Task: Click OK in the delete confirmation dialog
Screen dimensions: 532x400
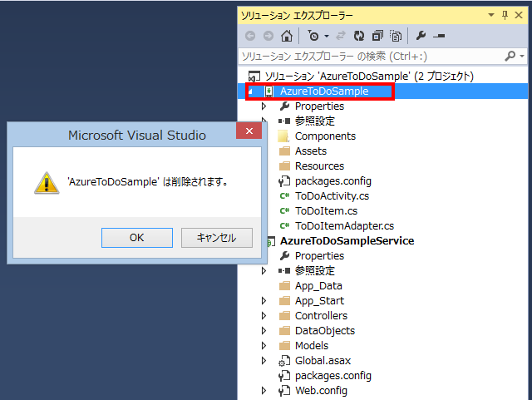Action: click(136, 238)
